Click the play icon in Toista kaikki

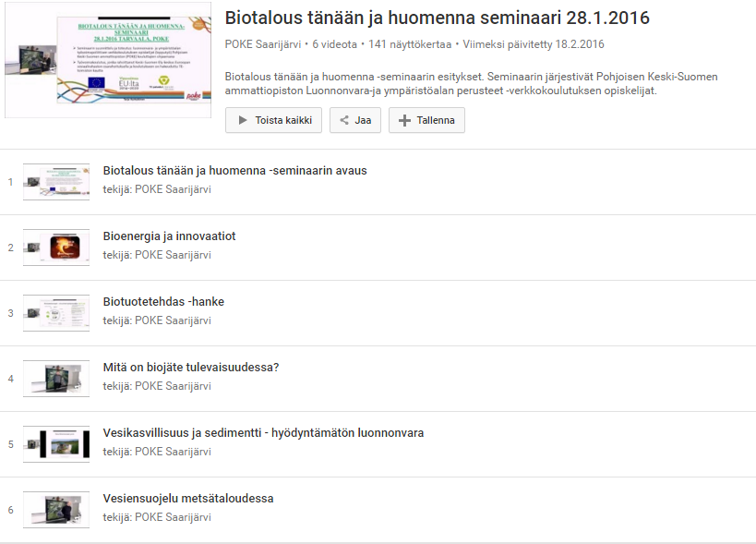tap(243, 120)
